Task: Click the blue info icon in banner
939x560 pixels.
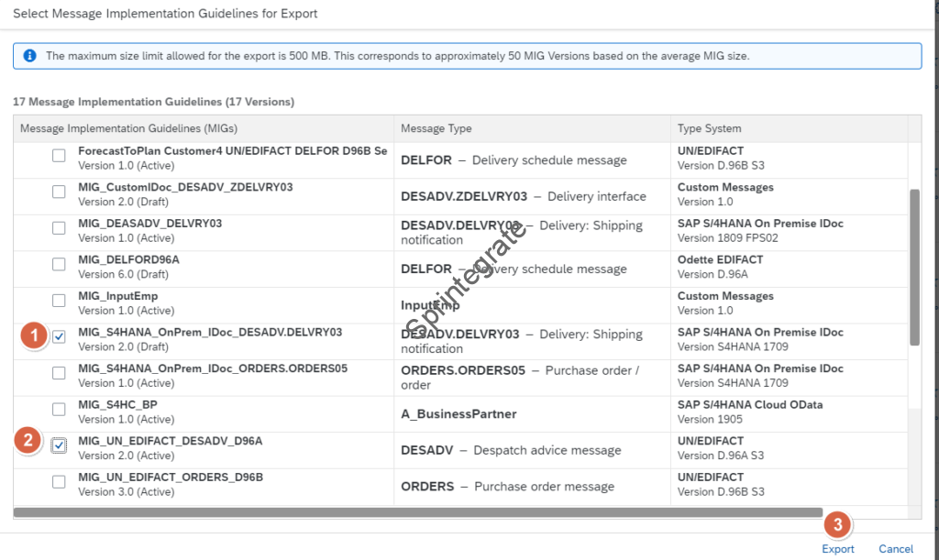Action: coord(30,56)
